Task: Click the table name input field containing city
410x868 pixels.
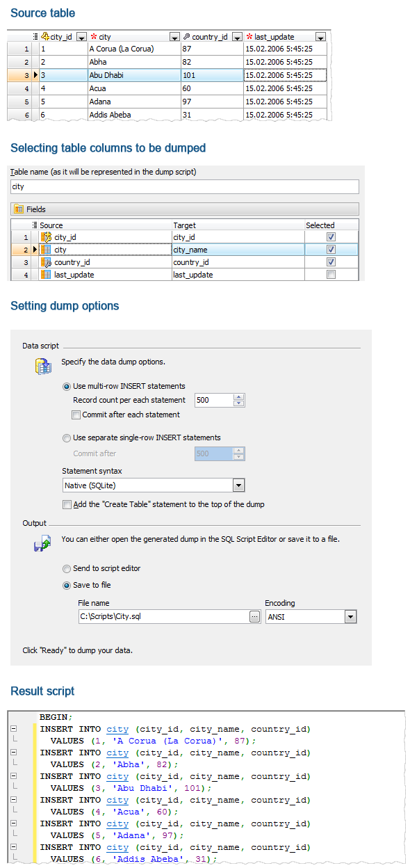Action: point(184,186)
